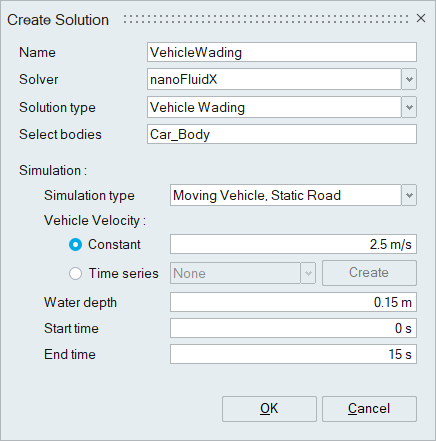Cancel the solution creation

pyautogui.click(x=369, y=409)
